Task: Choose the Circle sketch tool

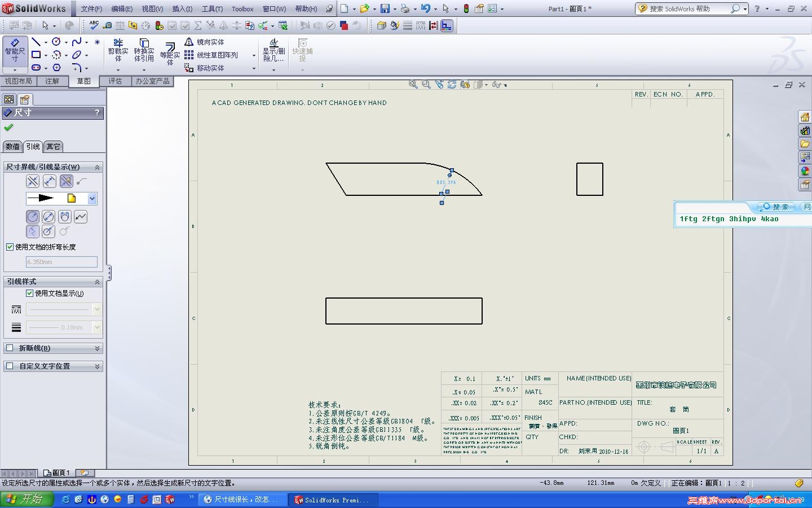Action: pos(56,42)
